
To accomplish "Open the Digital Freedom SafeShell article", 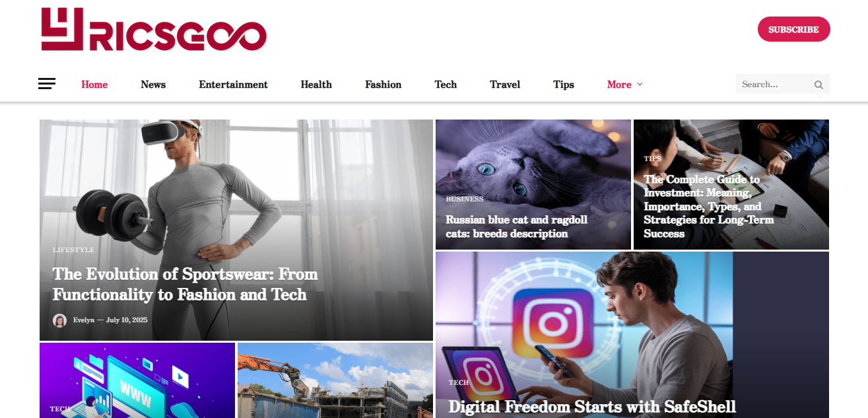I will coord(592,407).
